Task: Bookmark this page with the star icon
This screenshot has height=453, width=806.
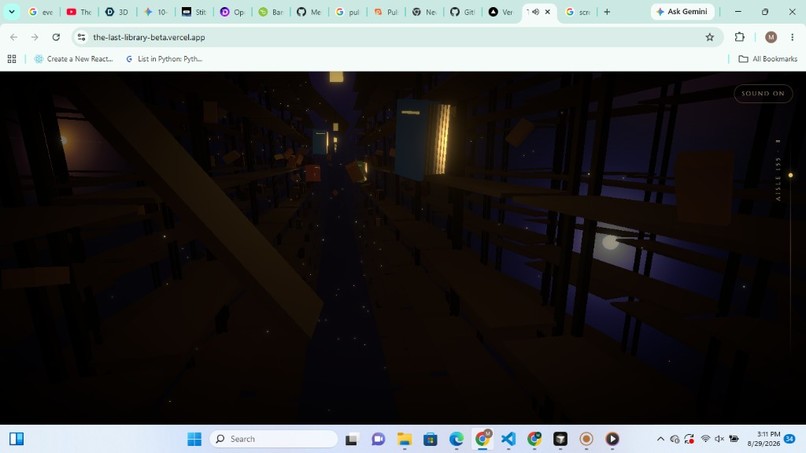Action: coord(710,37)
